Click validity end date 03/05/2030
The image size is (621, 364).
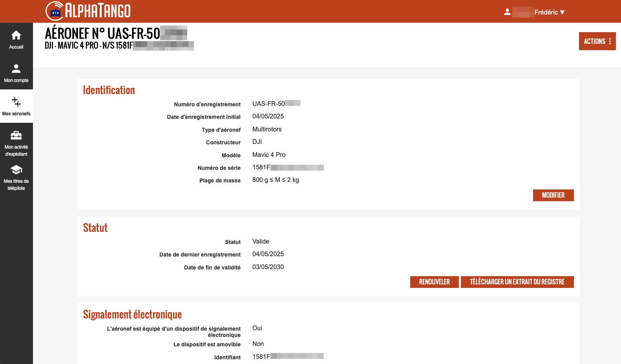click(x=268, y=267)
